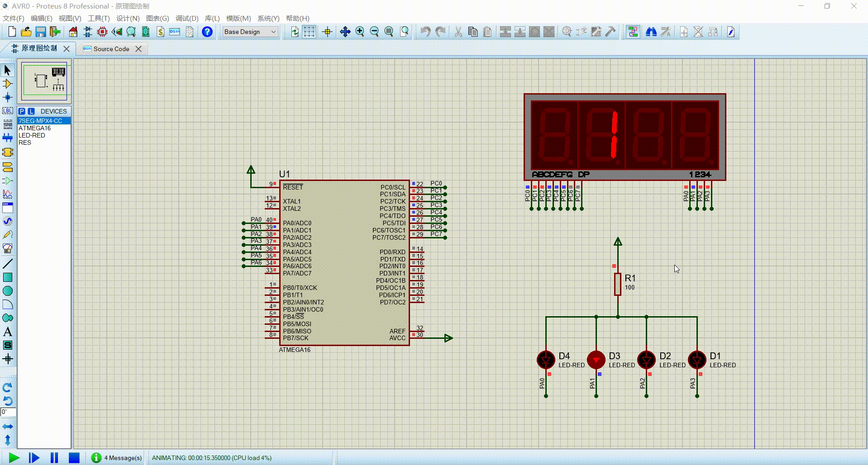Open the 4 Message(s) status button

tap(116, 458)
